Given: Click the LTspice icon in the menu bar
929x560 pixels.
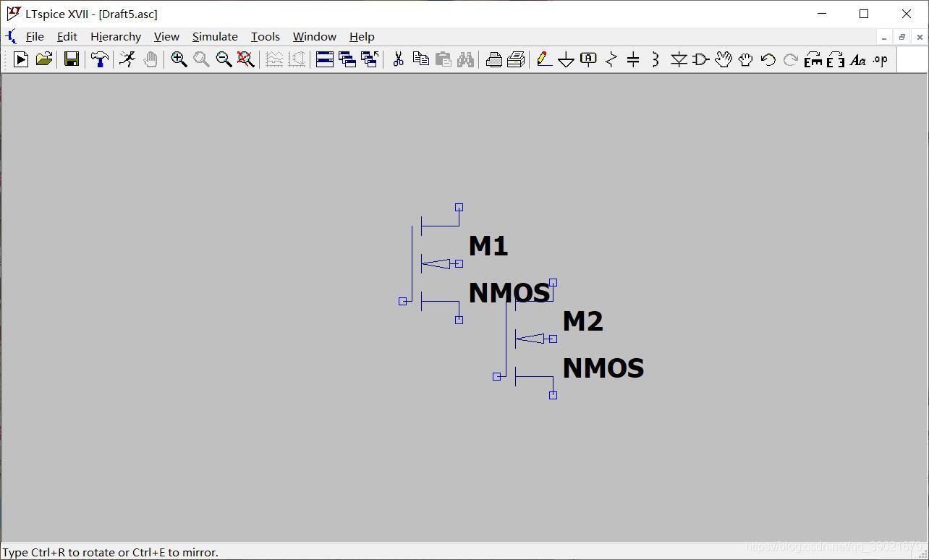Looking at the screenshot, I should click(11, 36).
